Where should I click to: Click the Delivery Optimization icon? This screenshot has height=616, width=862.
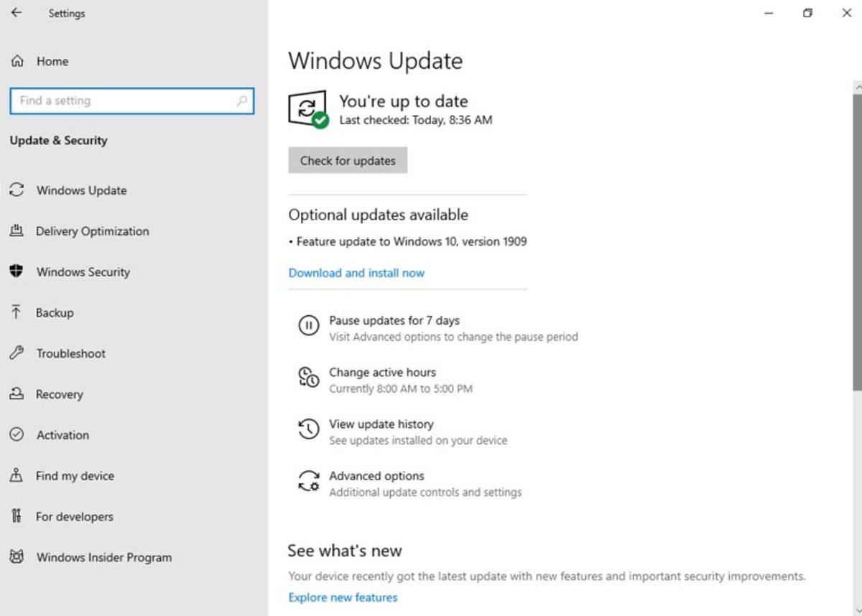click(16, 231)
